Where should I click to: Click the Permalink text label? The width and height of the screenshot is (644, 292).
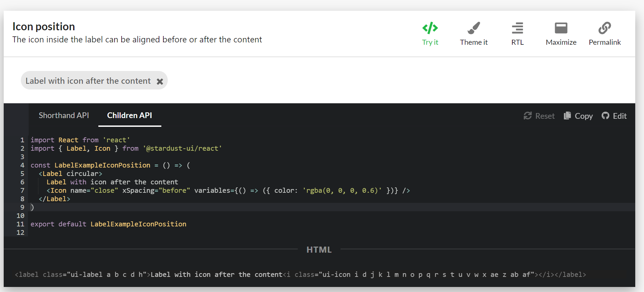coord(605,42)
